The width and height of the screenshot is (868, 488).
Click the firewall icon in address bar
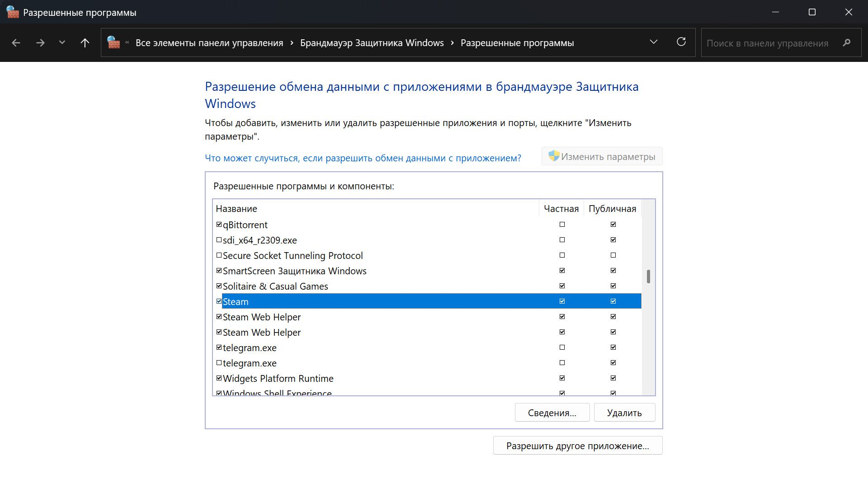point(113,42)
